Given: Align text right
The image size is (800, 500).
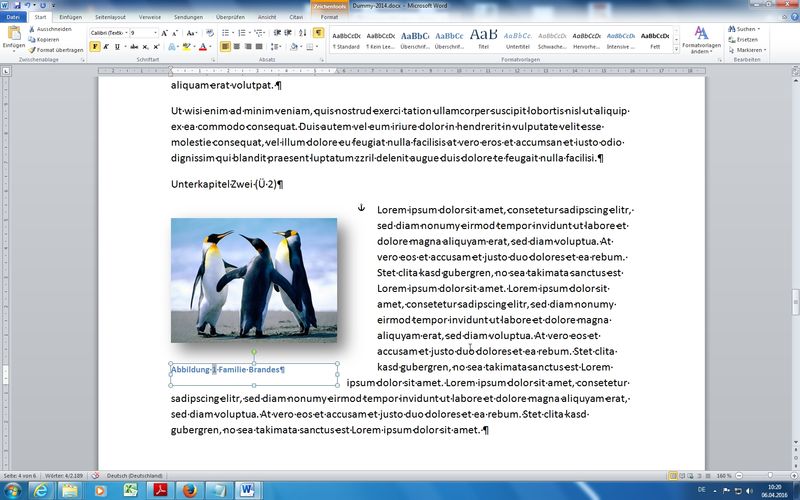Looking at the screenshot, I should (247, 47).
